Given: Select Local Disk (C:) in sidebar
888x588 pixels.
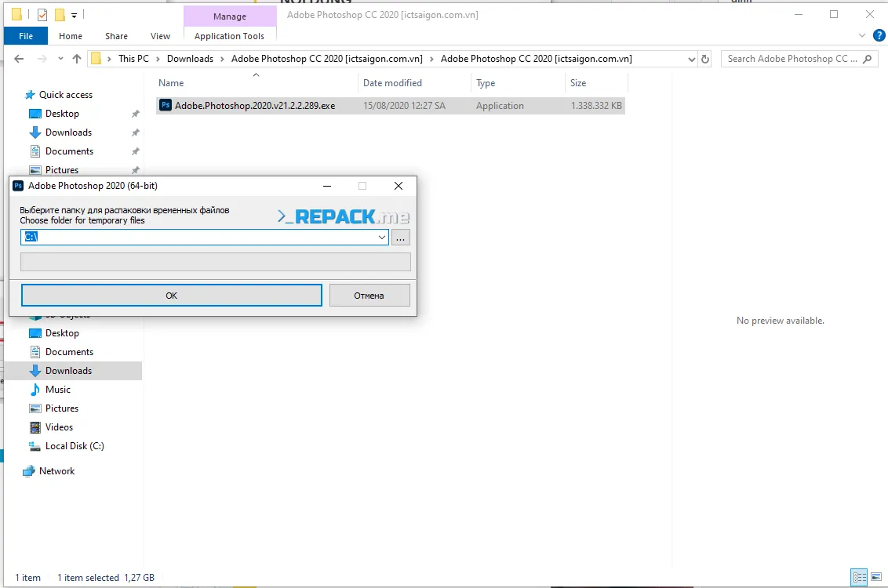Looking at the screenshot, I should coord(75,446).
